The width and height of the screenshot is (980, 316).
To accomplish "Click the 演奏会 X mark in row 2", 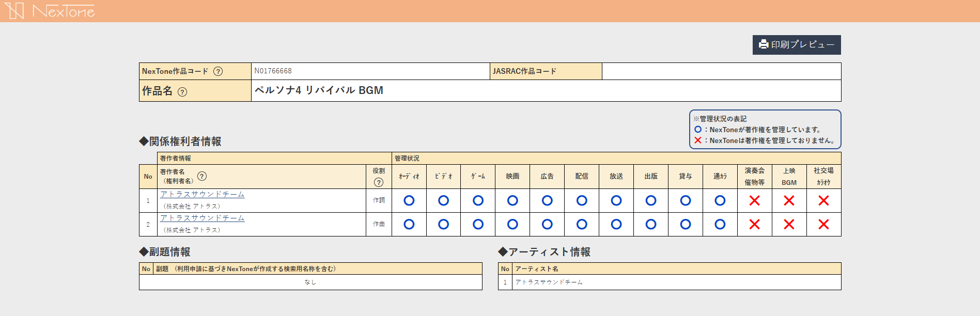I will click(755, 224).
